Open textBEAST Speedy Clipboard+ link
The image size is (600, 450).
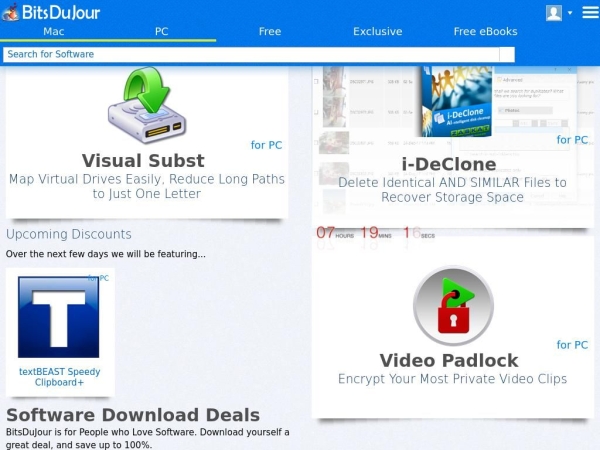60,377
